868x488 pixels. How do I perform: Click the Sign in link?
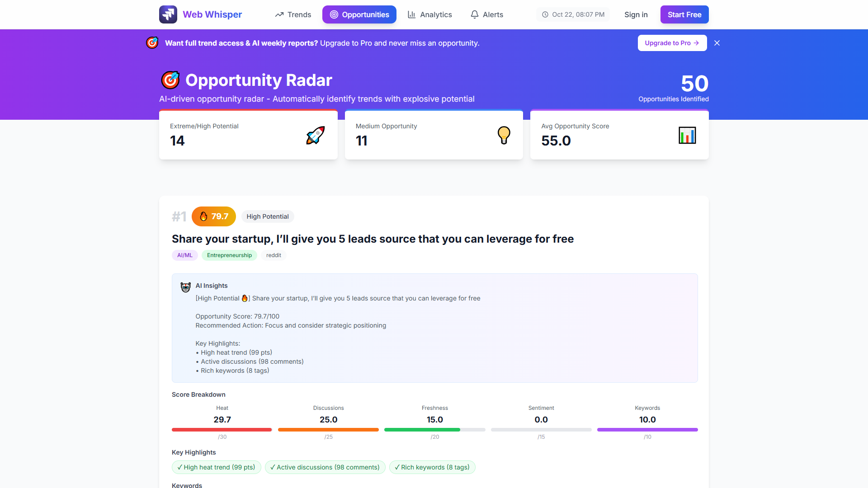636,14
